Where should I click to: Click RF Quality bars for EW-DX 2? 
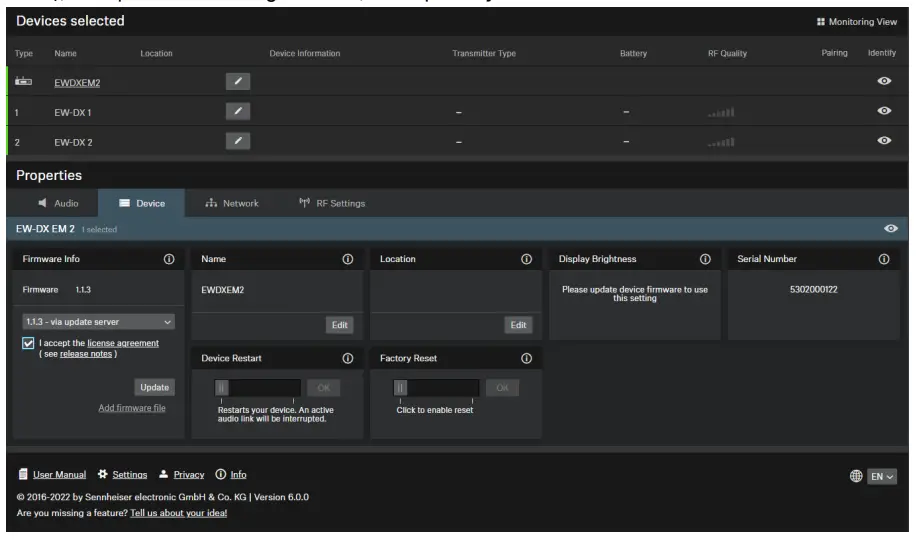(721, 142)
